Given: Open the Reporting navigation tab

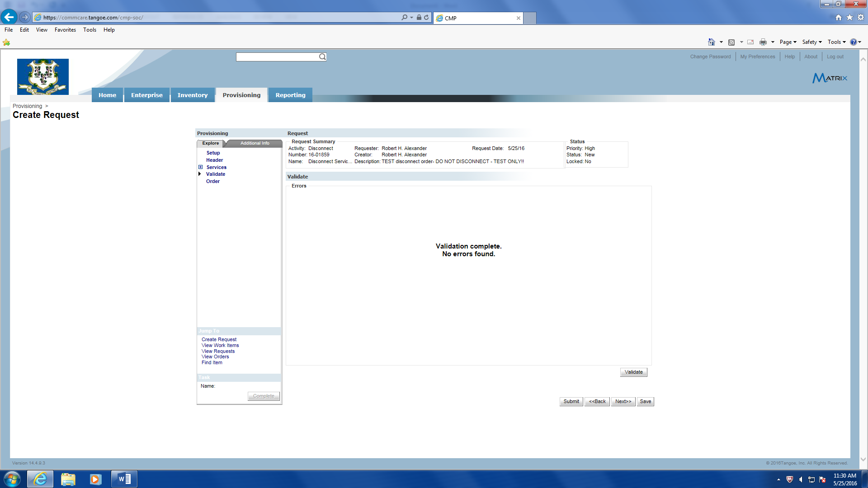Looking at the screenshot, I should pyautogui.click(x=290, y=95).
